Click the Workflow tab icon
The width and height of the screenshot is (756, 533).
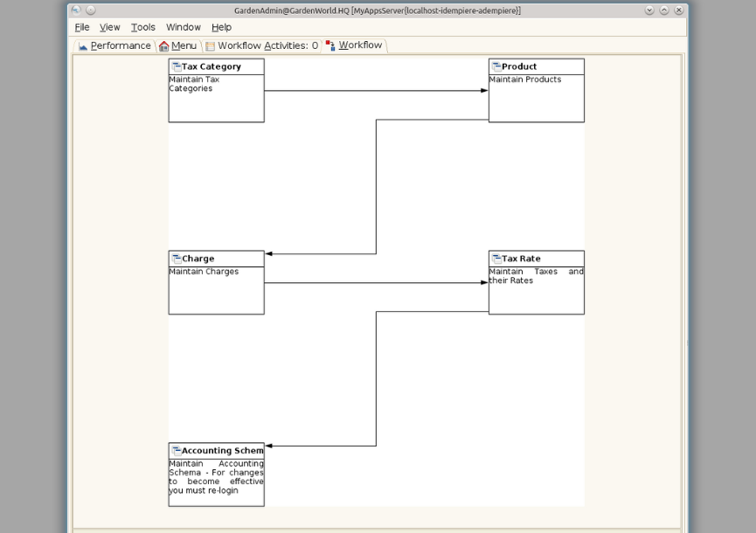[330, 45]
